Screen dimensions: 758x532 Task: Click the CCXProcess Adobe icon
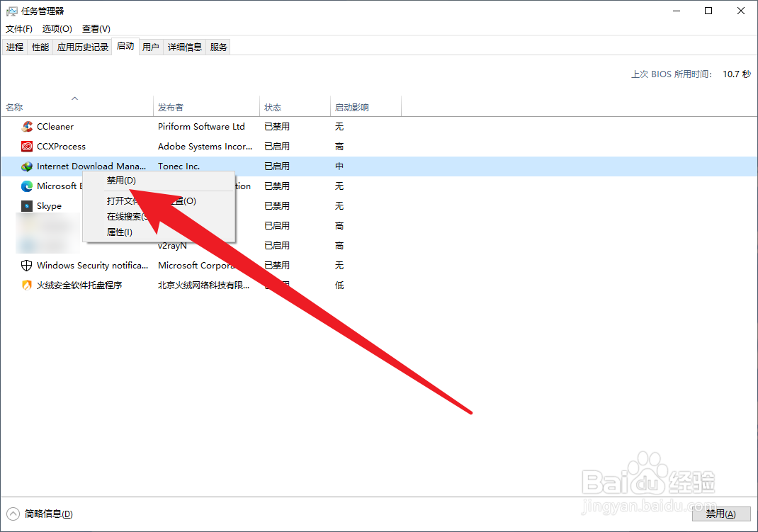coord(27,147)
